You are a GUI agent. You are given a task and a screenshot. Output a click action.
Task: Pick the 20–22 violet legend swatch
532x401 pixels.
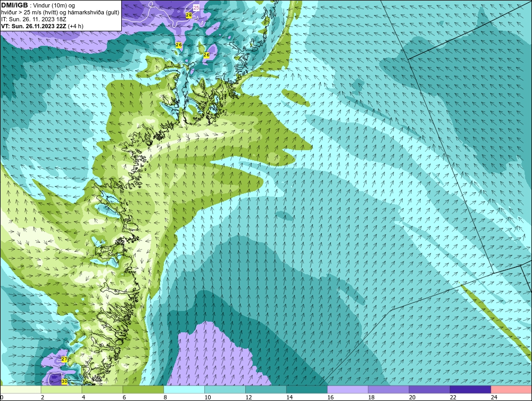429,389
